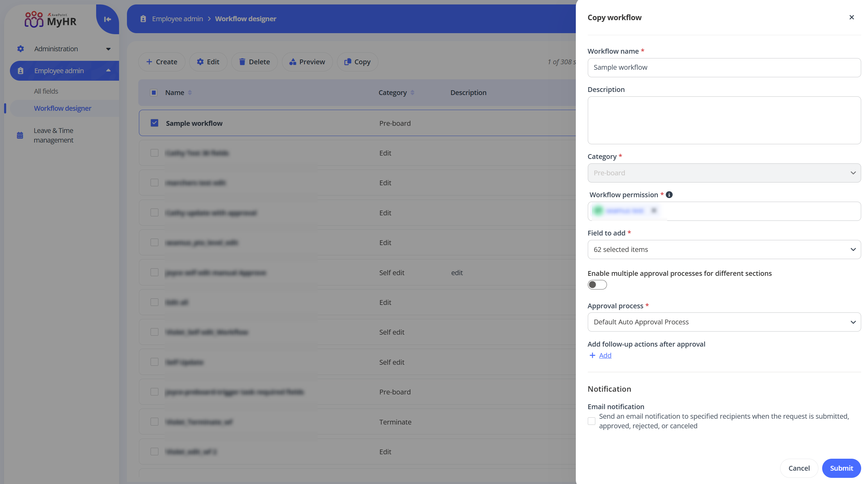Click the Leave & Time calendar icon
The height and width of the screenshot is (484, 868).
coord(20,135)
